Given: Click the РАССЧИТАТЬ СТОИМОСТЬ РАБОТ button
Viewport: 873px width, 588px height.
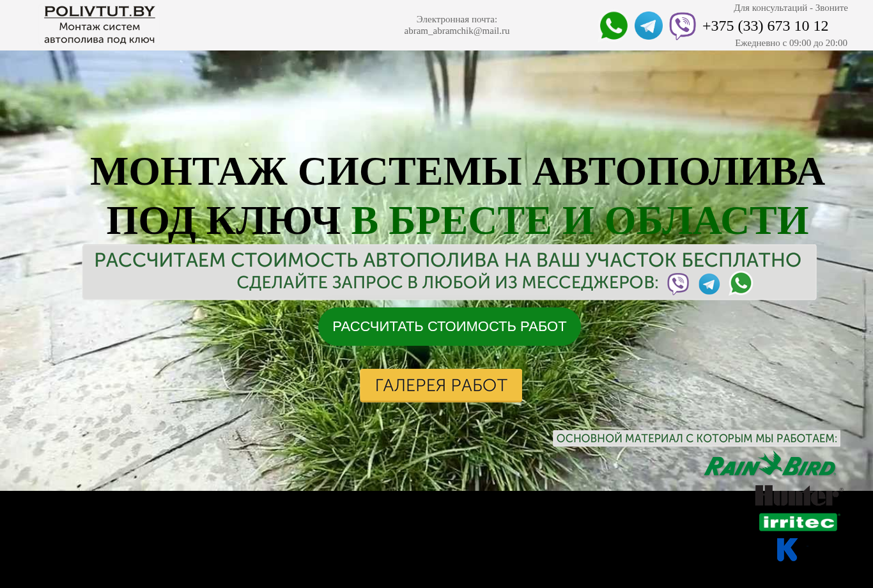Looking at the screenshot, I should 449,327.
